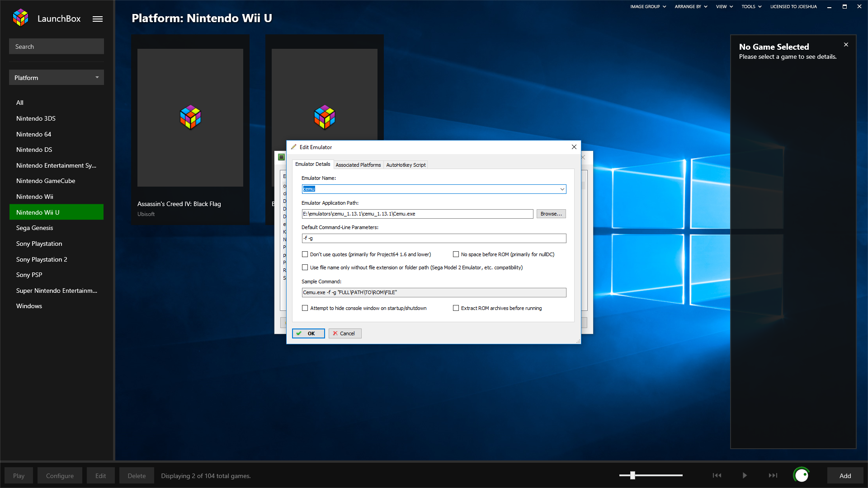Click the Emulator Application Path field

pyautogui.click(x=417, y=214)
